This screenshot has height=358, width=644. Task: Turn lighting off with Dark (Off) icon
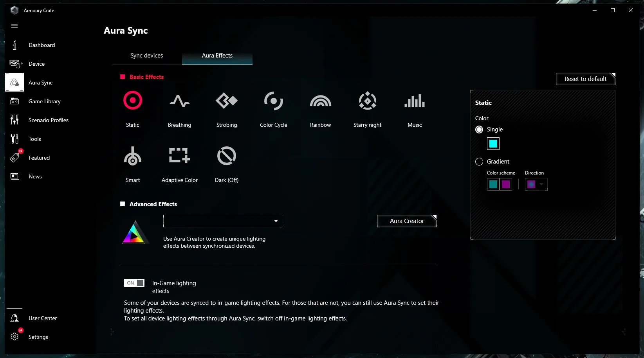pos(227,156)
